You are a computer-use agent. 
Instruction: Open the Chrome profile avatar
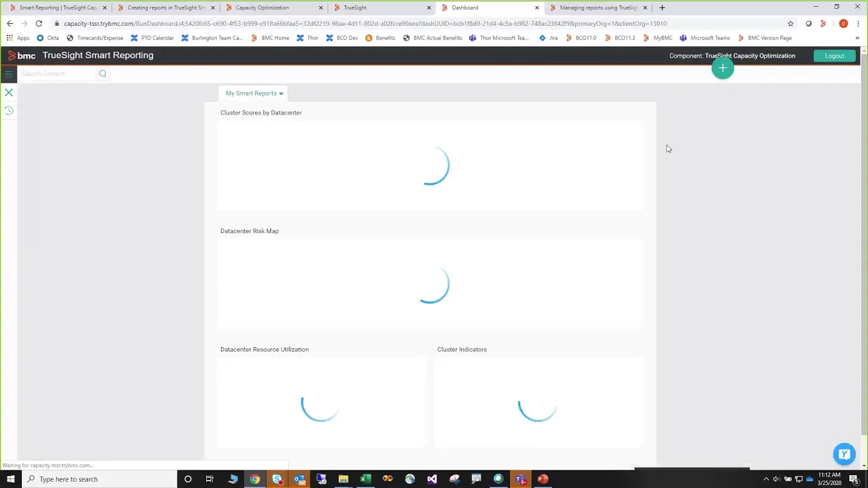pos(843,24)
